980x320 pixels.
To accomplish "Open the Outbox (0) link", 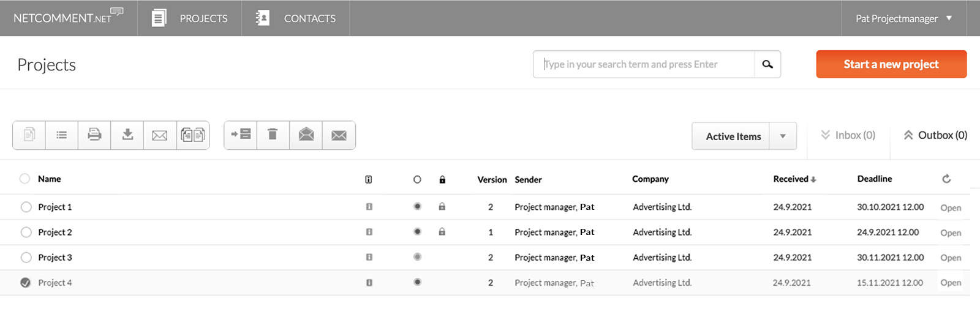I will [935, 135].
